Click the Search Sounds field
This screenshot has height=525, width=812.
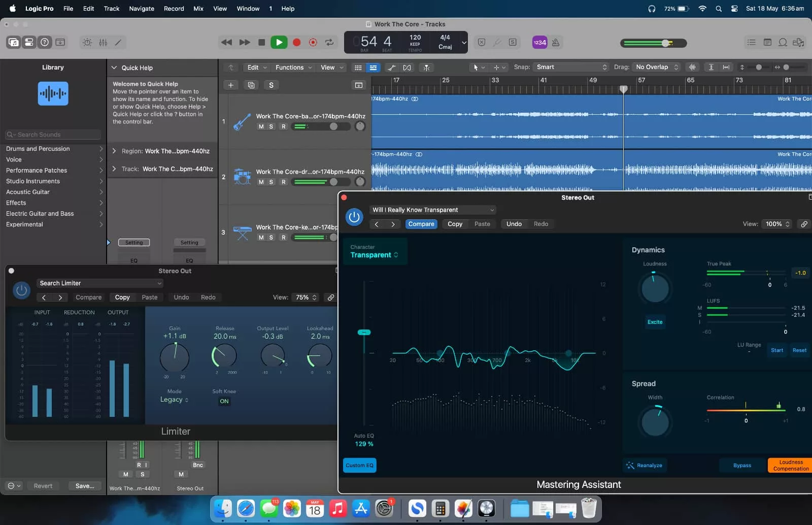point(53,135)
